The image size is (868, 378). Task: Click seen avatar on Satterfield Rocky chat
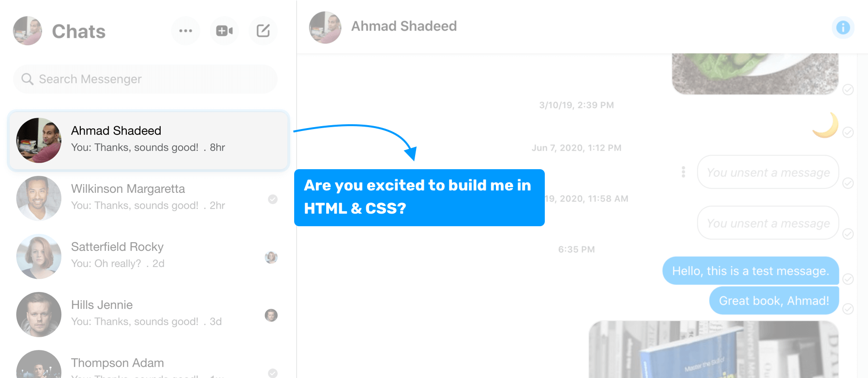[x=271, y=257]
